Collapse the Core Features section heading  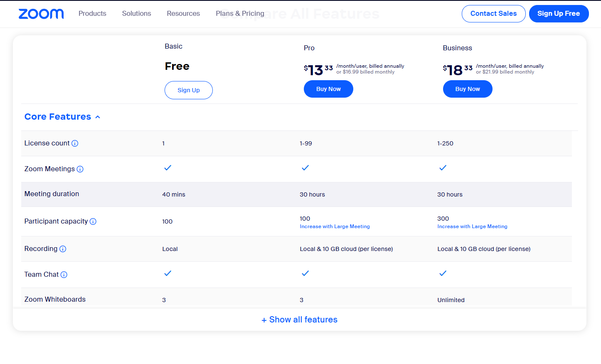[58, 117]
